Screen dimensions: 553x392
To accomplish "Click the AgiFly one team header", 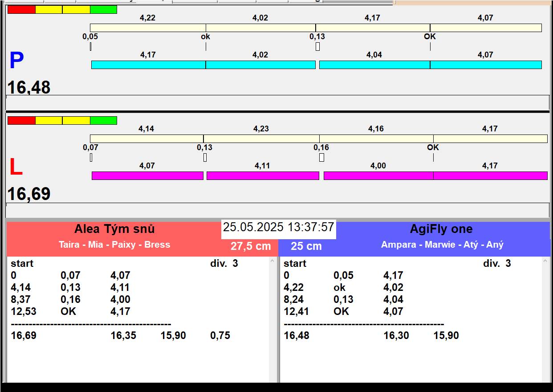I will (x=441, y=229).
